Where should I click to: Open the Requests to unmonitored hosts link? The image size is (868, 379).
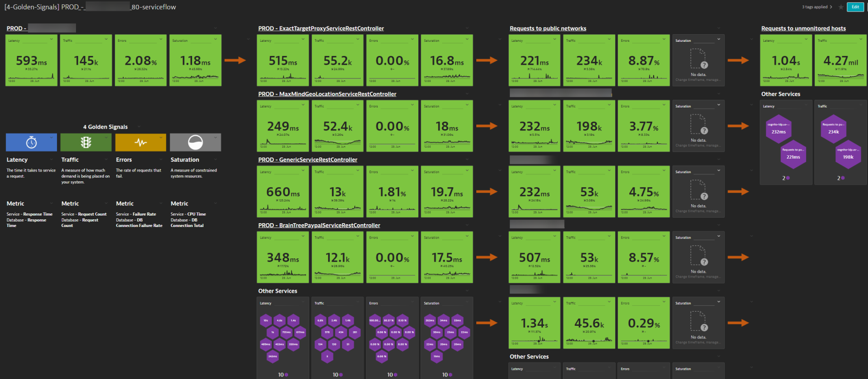click(x=803, y=28)
